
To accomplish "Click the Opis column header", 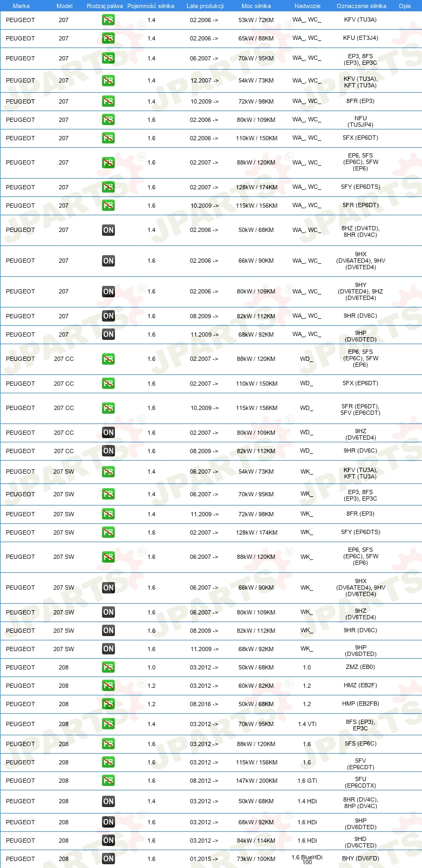I will point(405,6).
